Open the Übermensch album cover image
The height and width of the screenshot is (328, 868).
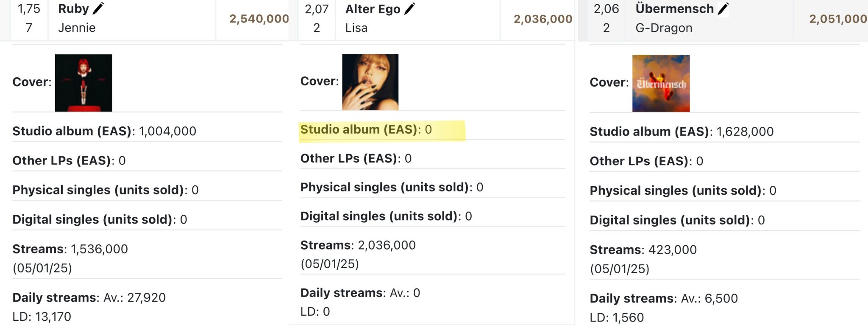click(661, 83)
